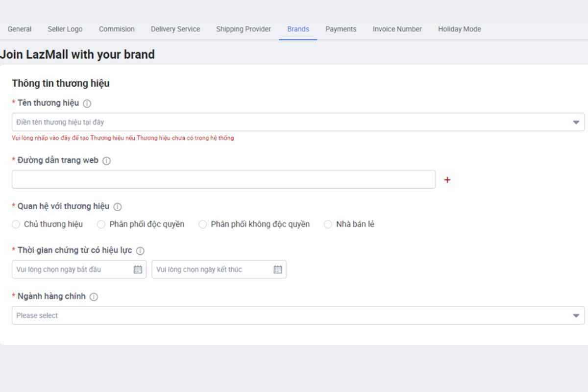This screenshot has width=588, height=392.
Task: Add another website URL with red plus
Action: (x=447, y=180)
